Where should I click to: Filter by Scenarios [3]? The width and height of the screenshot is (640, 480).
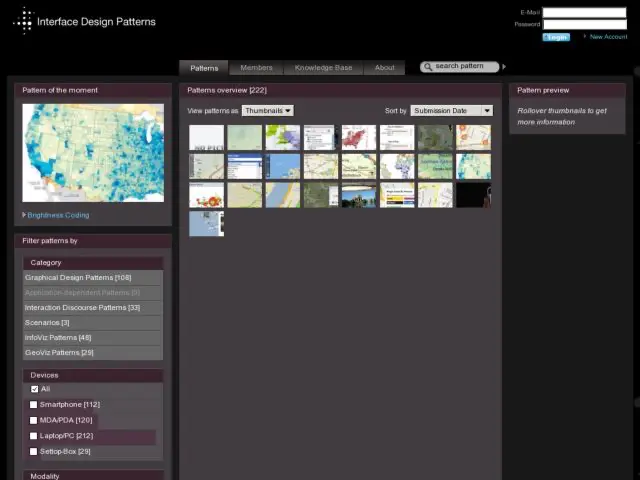click(93, 323)
